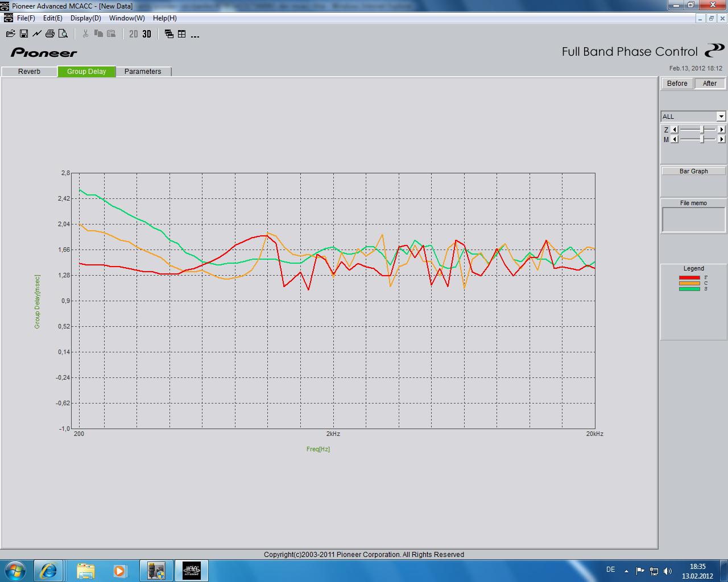
Task: Click the Action Center flag icon
Action: [x=640, y=571]
